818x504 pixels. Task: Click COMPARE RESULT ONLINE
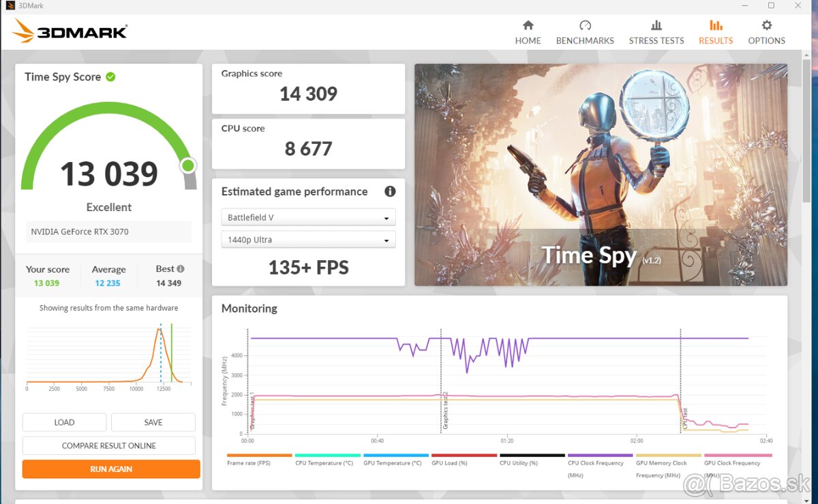[108, 445]
